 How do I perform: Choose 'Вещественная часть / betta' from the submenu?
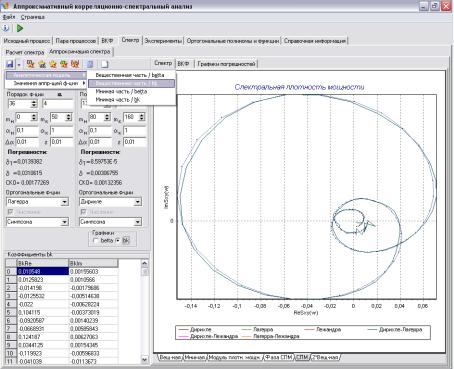coord(131,75)
